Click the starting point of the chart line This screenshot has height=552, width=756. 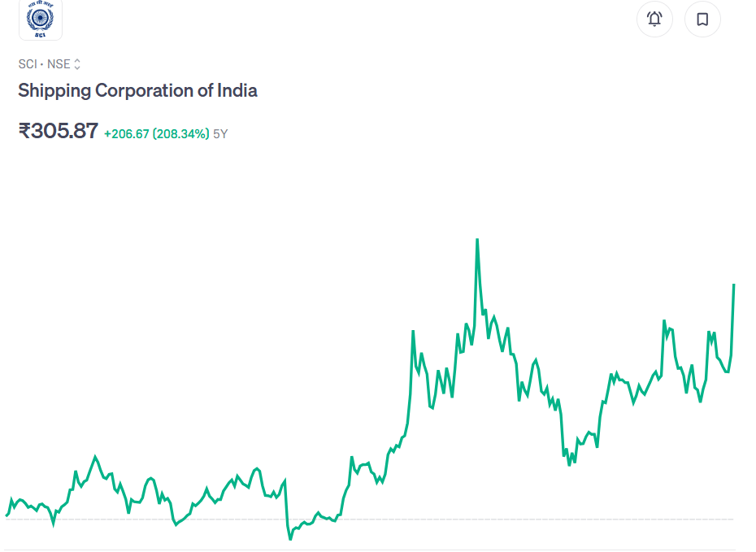pyautogui.click(x=7, y=515)
